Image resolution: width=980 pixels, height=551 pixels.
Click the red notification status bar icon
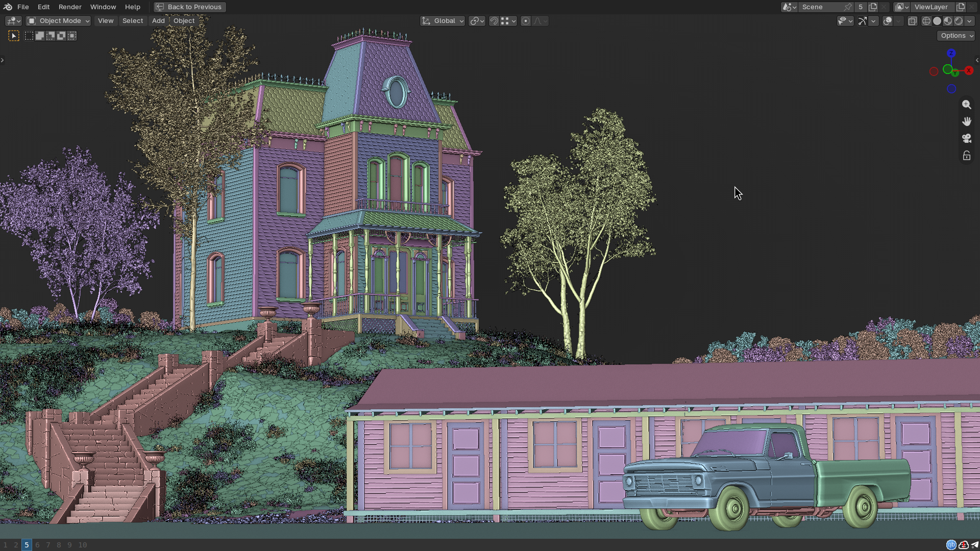click(x=964, y=545)
